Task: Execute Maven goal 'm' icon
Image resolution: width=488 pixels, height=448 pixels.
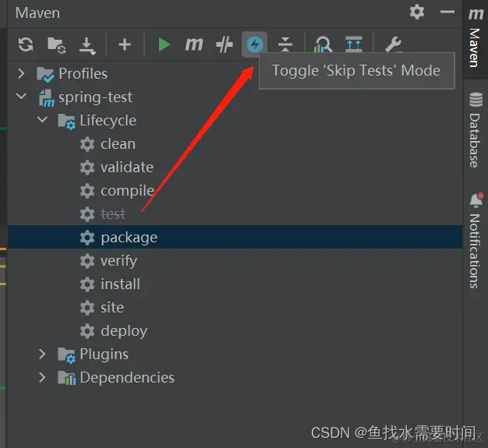Action: click(x=194, y=44)
